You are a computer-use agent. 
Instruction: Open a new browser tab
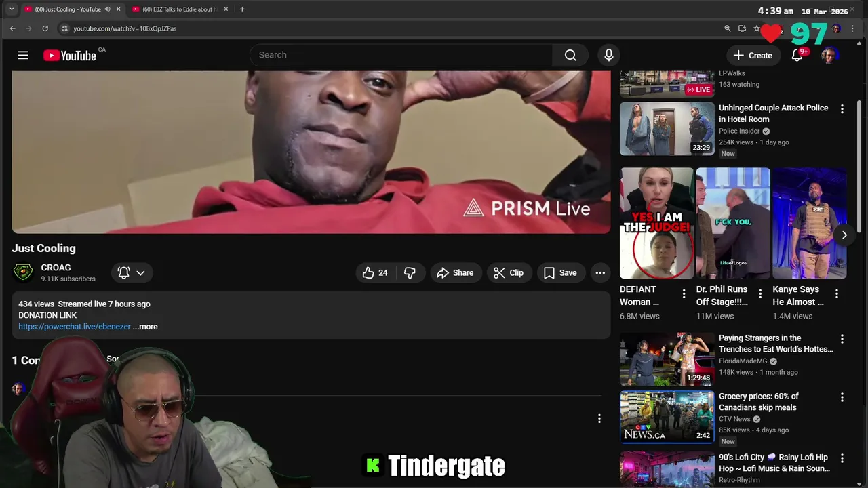tap(242, 9)
